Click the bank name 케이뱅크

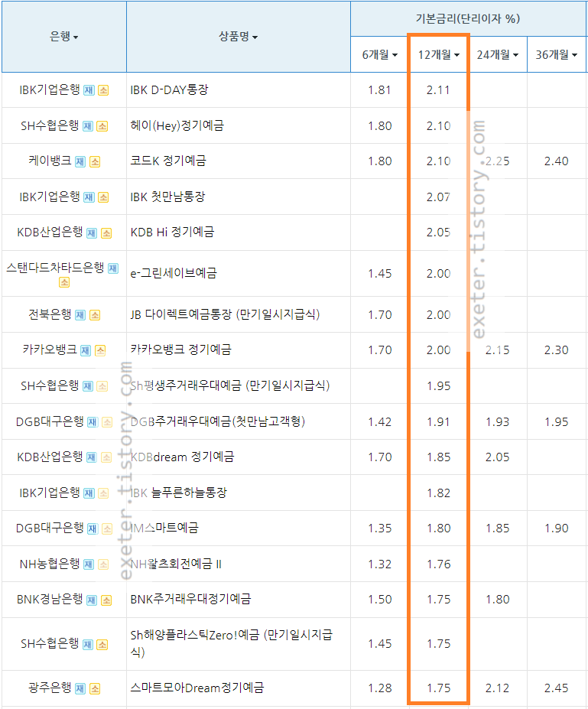click(50, 161)
